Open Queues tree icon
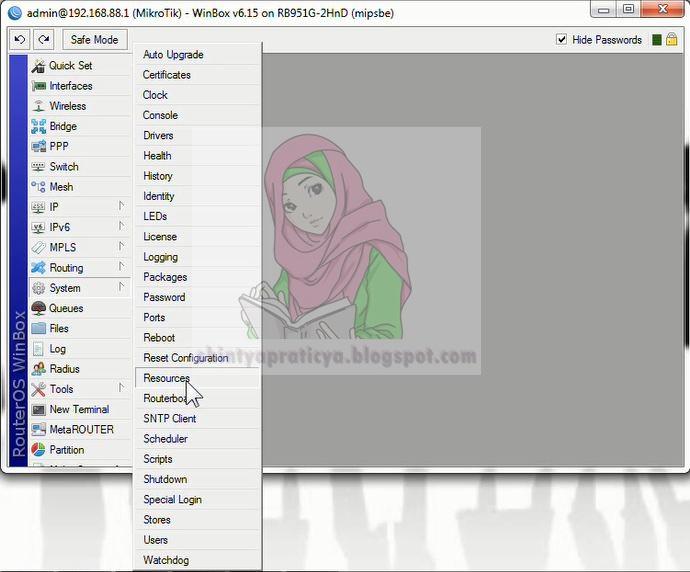Screen dimensions: 690x572 click(38, 308)
